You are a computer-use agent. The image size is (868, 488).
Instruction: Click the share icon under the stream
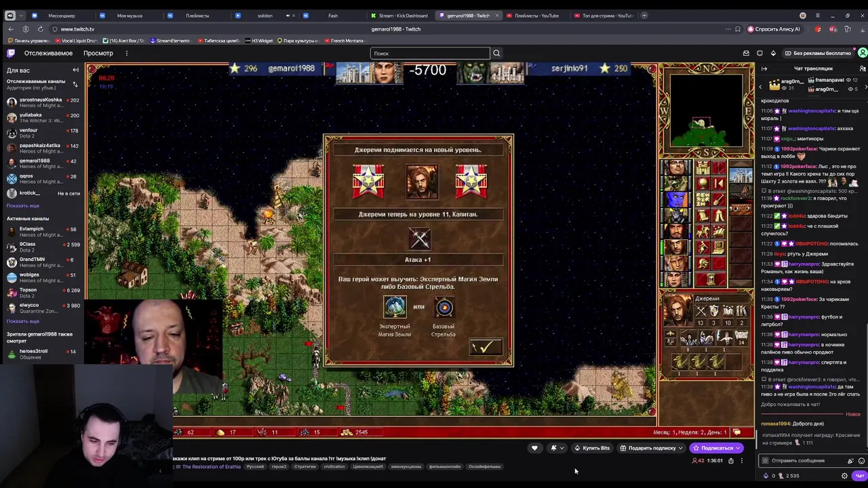click(730, 461)
